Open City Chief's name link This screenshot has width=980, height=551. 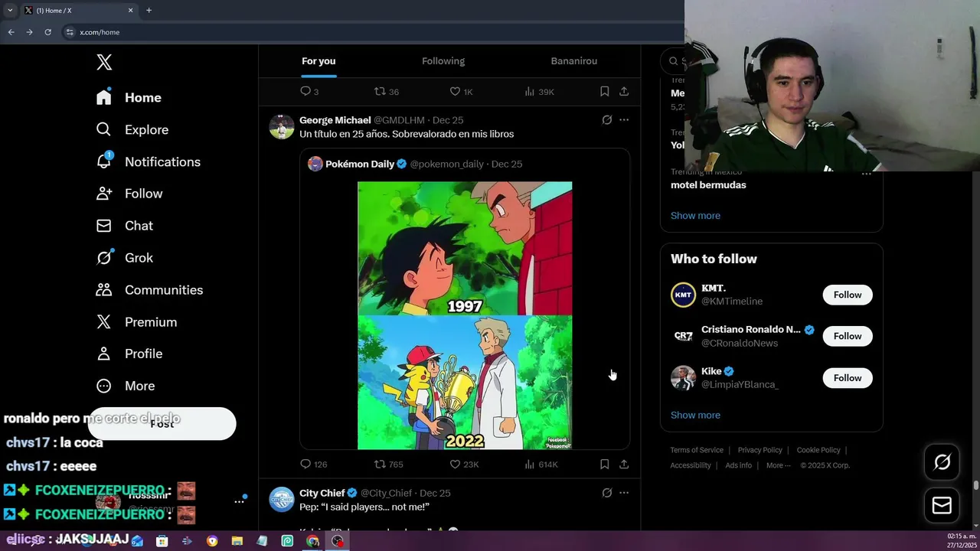[322, 493]
